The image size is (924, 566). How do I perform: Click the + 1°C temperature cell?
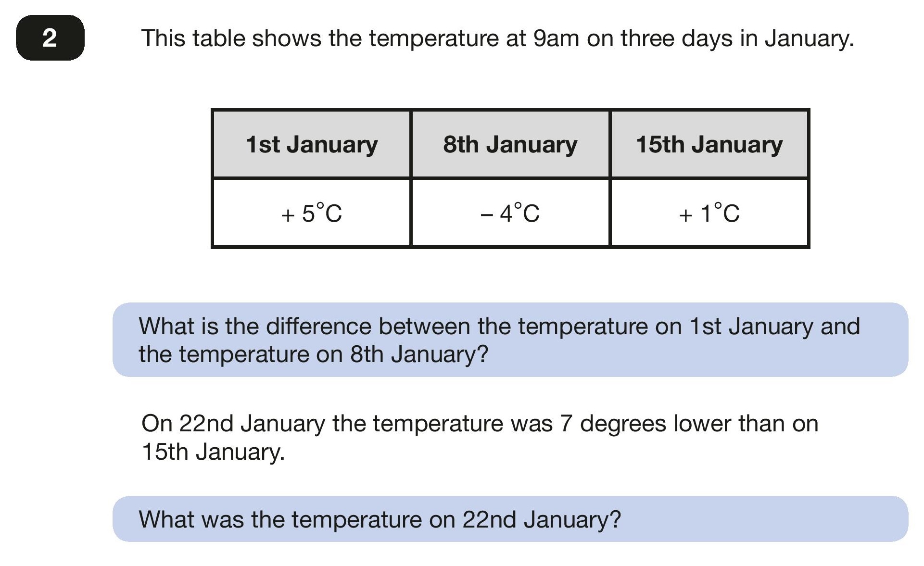[x=709, y=213]
